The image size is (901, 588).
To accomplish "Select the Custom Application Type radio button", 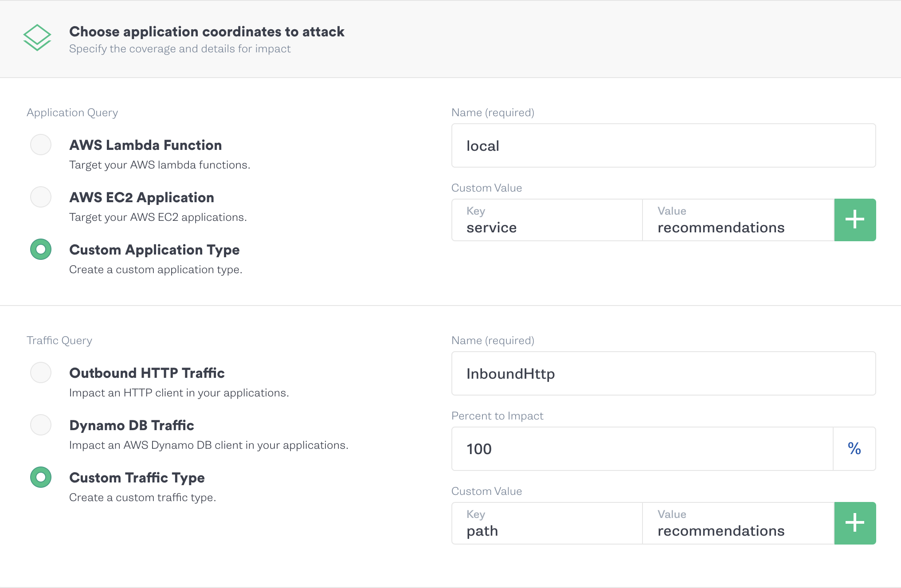I will pyautogui.click(x=41, y=249).
